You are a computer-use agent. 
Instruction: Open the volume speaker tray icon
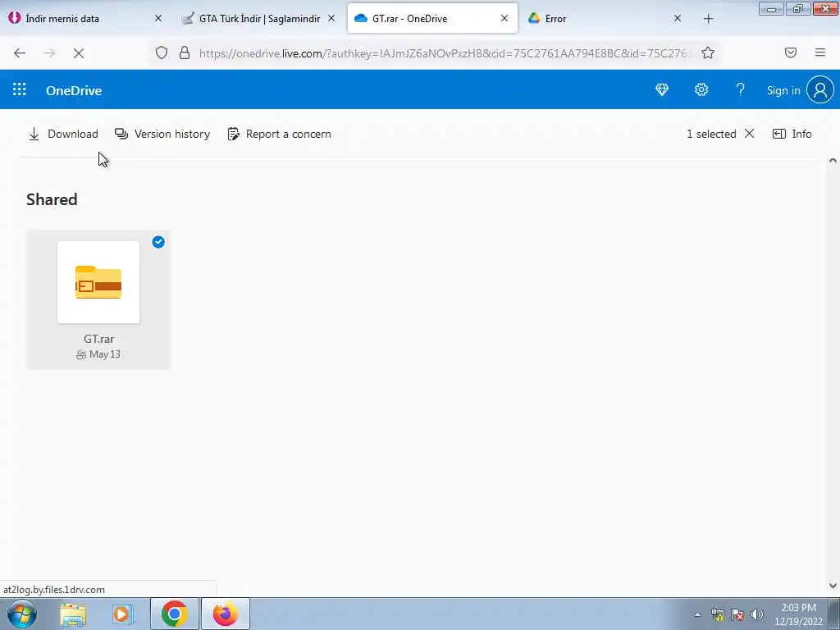pos(757,614)
